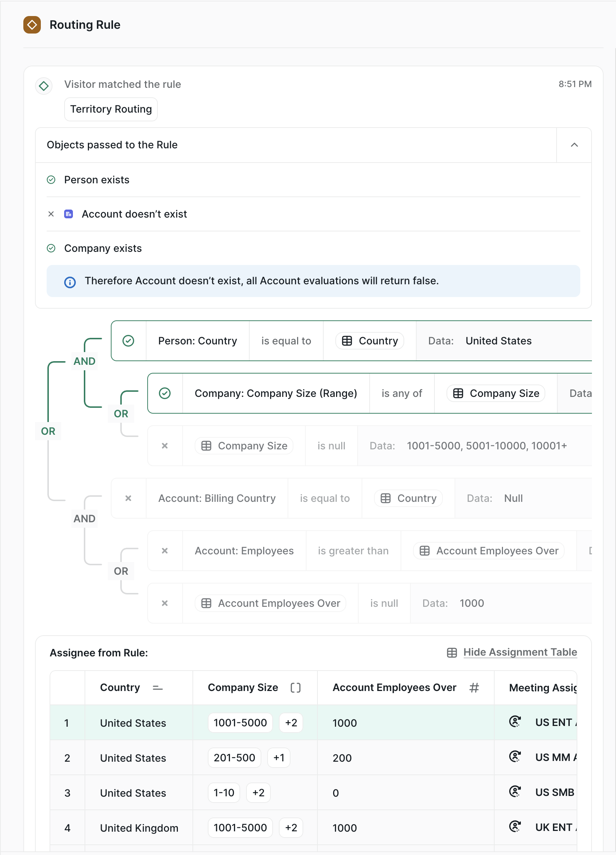This screenshot has height=855, width=616.
Task: Click Account Employees Over chip in is null row
Action: pyautogui.click(x=270, y=603)
